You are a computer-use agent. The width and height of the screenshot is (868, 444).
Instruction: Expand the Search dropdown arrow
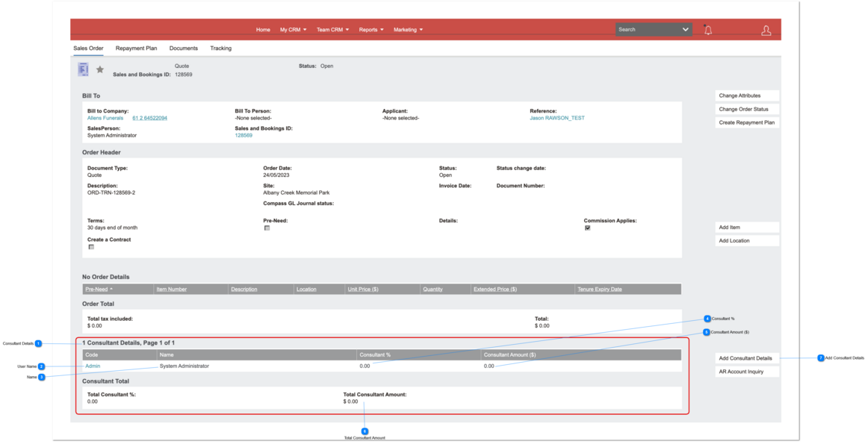click(x=685, y=30)
